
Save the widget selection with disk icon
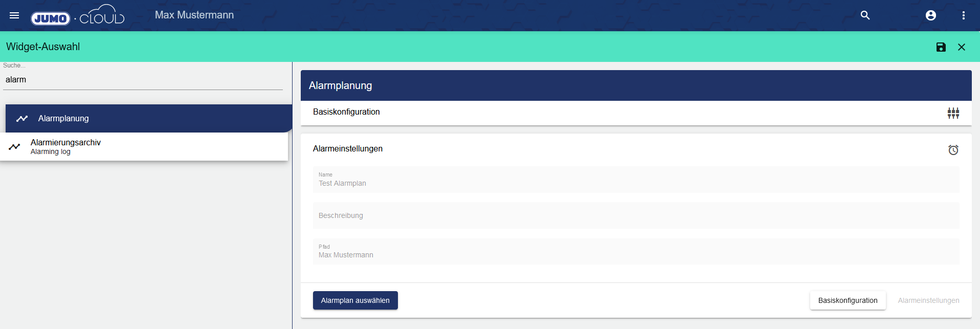click(941, 47)
